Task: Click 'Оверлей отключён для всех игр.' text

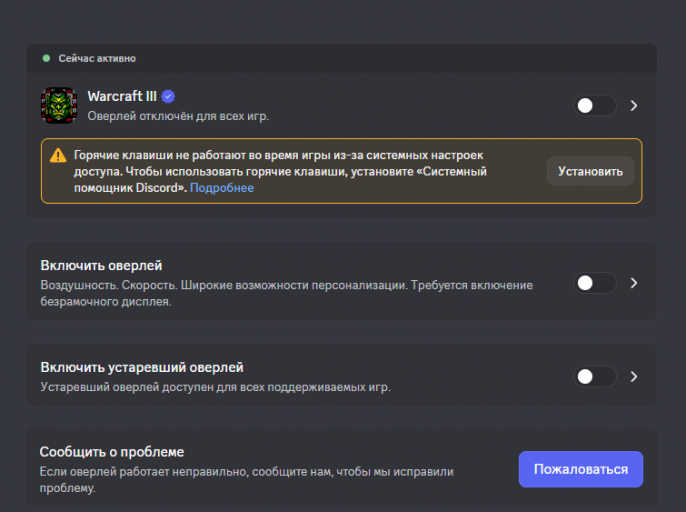Action: (178, 116)
